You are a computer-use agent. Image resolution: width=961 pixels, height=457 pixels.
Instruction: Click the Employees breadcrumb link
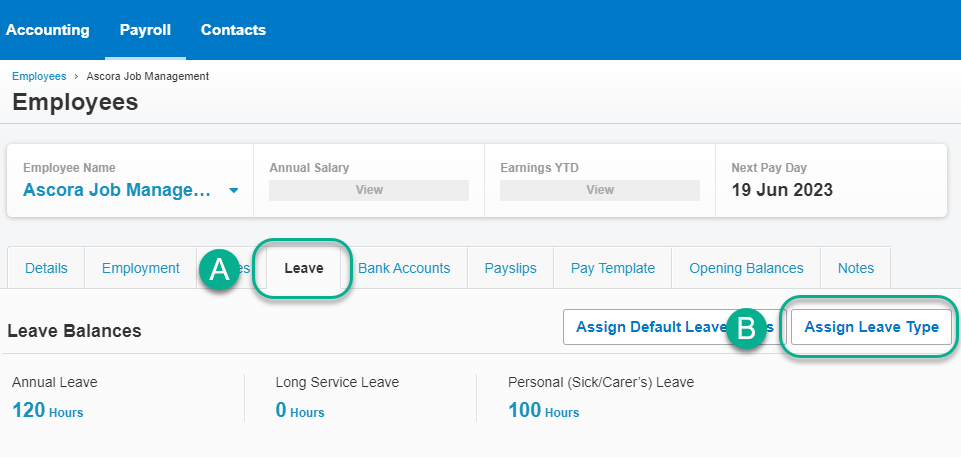pyautogui.click(x=39, y=76)
